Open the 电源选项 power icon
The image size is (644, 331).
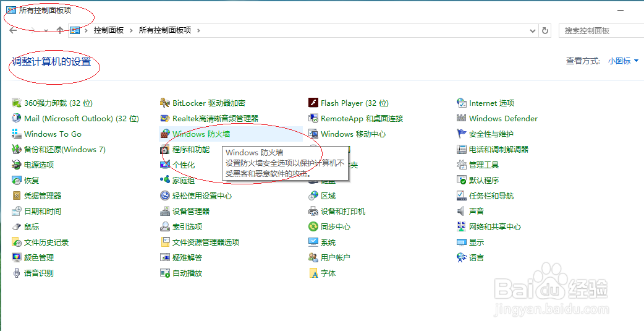click(17, 165)
